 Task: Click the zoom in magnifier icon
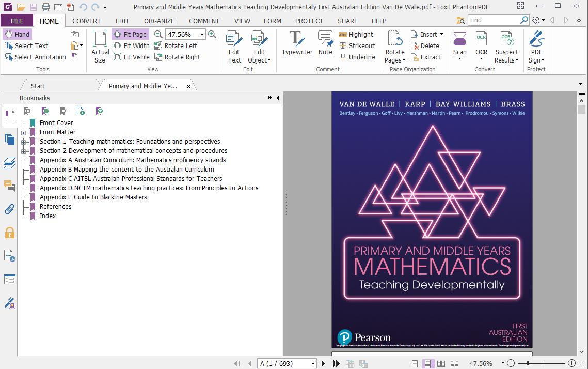[x=212, y=34]
